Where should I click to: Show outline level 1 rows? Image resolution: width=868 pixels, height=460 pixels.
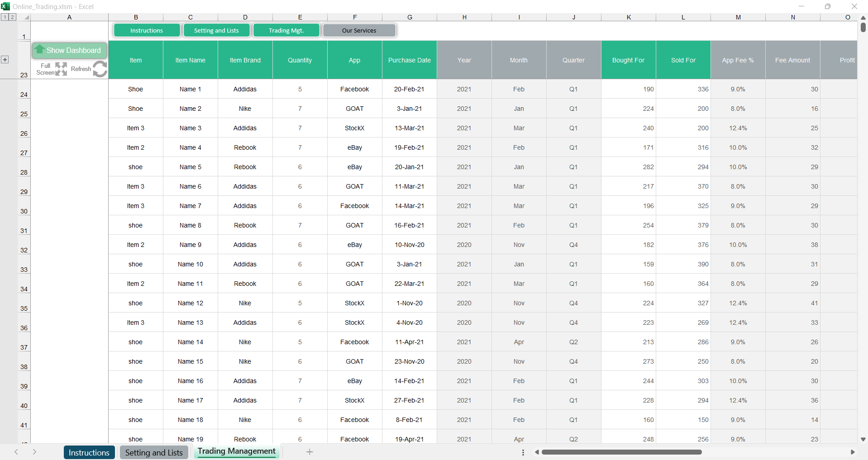(x=5, y=17)
